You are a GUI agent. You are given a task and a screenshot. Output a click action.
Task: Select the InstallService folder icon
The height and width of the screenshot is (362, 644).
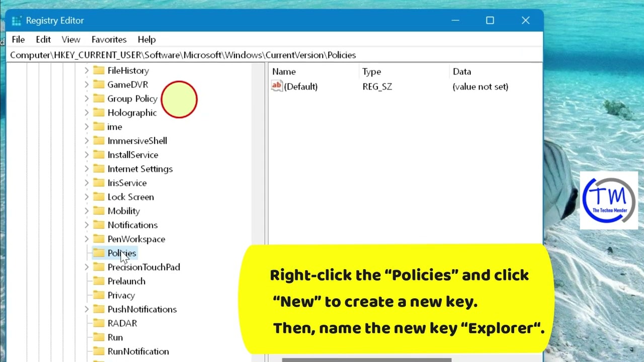click(99, 155)
